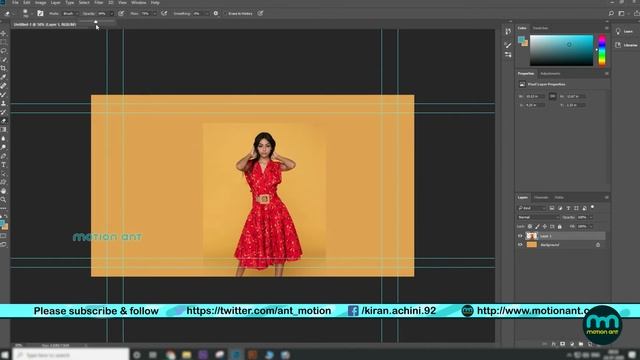This screenshot has height=360, width=640.
Task: Open Color panel flyout menu
Action: click(607, 28)
